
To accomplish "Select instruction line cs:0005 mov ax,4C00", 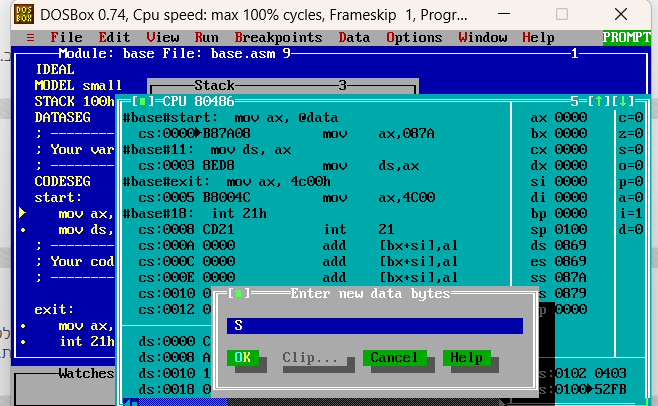I will [287, 197].
